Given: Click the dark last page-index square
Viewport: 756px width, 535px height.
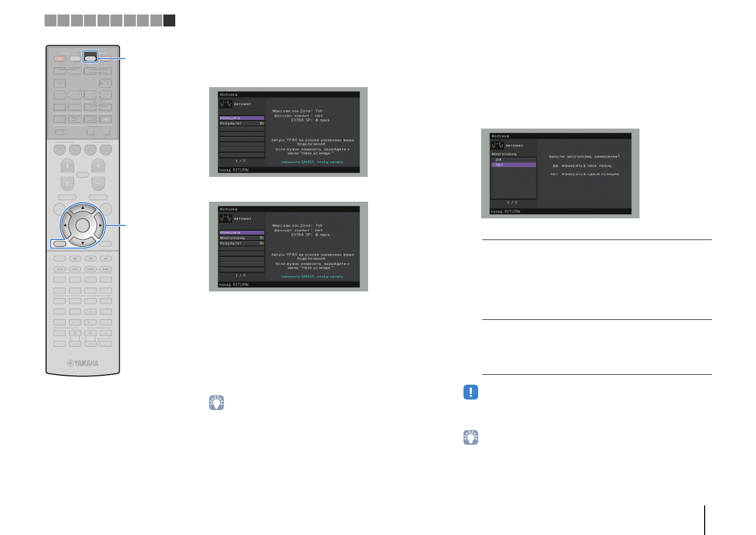Looking at the screenshot, I should [169, 21].
